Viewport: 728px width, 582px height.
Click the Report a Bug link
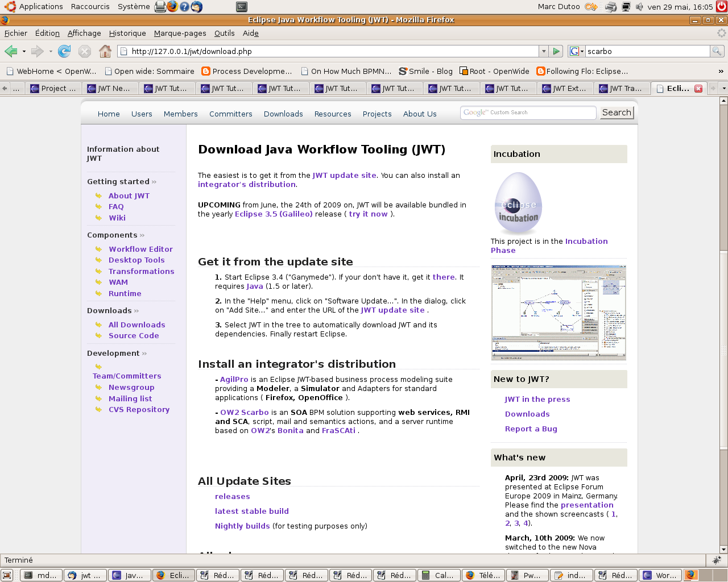531,429
